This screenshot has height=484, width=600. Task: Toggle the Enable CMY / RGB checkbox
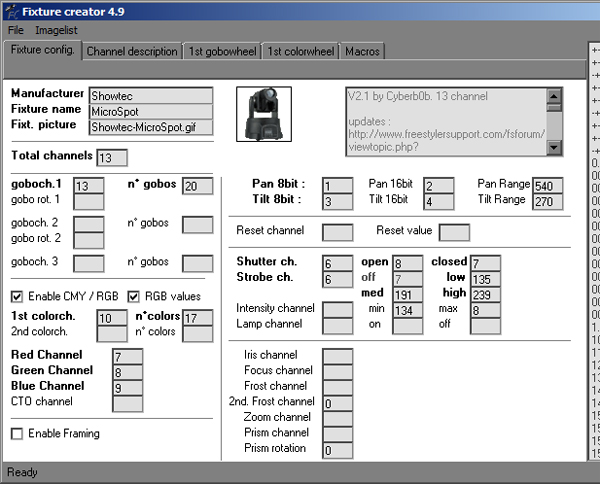16,297
